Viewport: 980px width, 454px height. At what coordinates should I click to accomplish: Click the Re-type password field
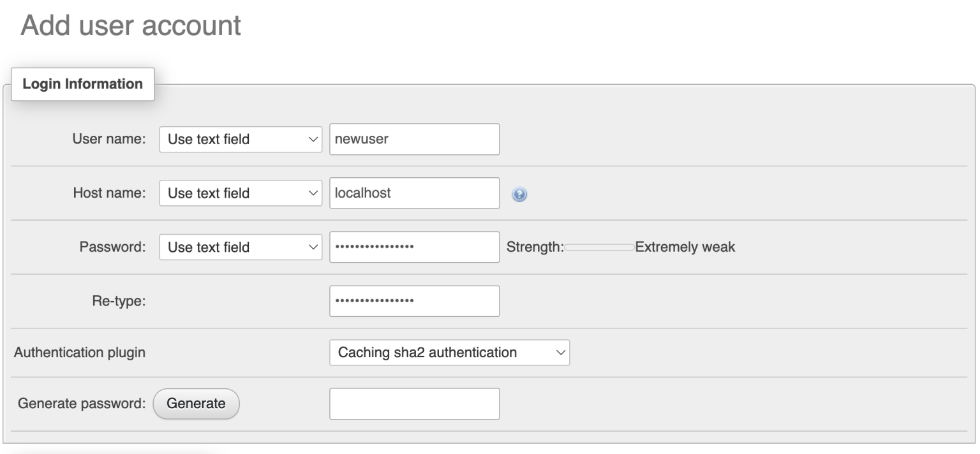coord(414,300)
